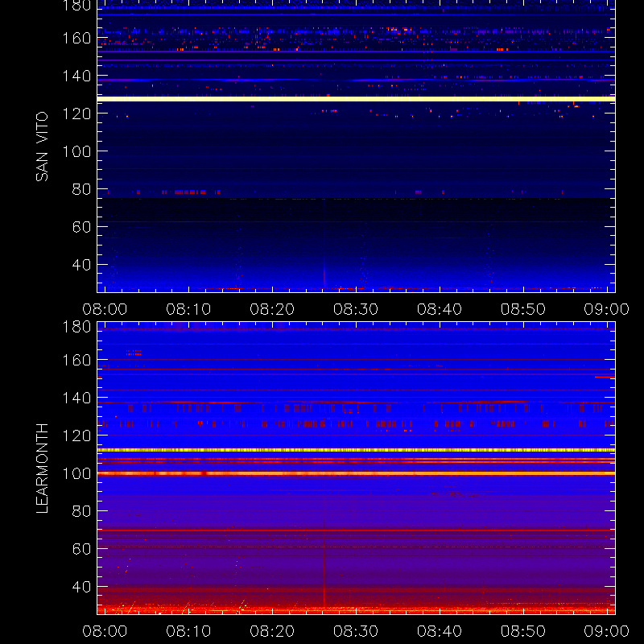644x644 pixels.
Task: Click 08:30 time label under Learmonth plot
Action: 356,631
